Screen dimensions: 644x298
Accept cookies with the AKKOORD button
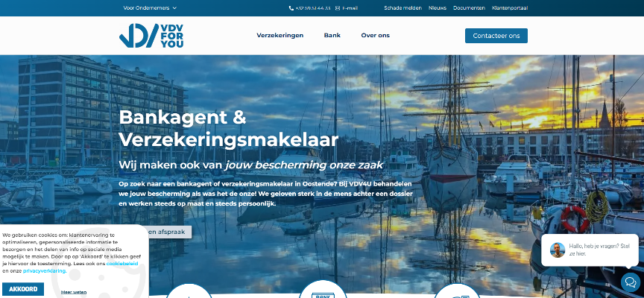click(23, 289)
